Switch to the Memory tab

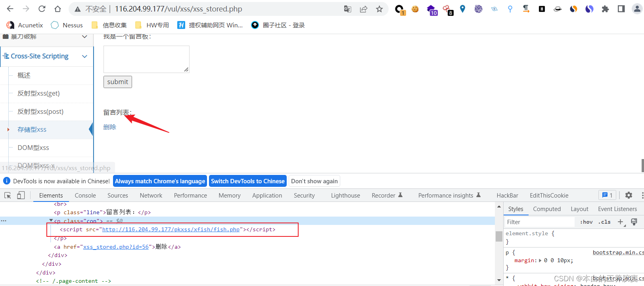tap(230, 195)
